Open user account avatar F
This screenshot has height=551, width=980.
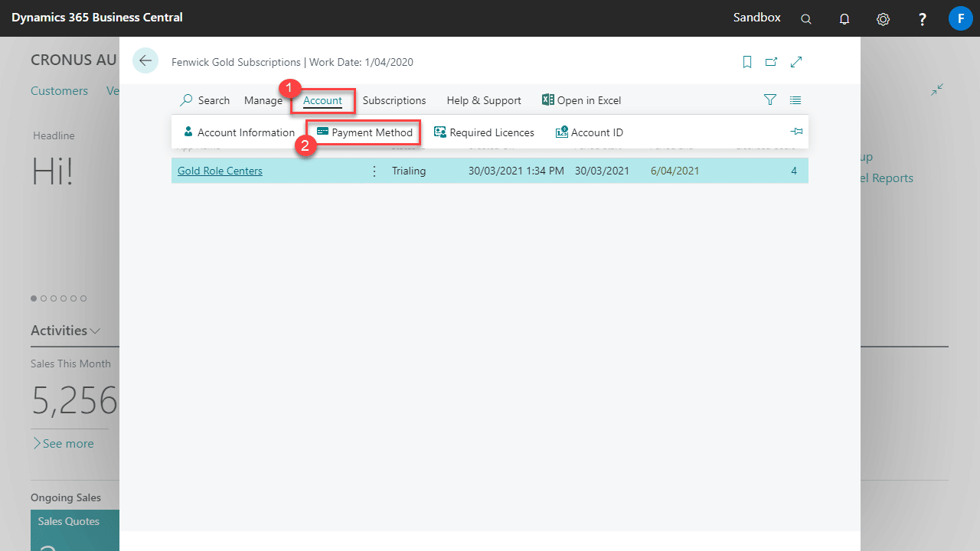pyautogui.click(x=960, y=18)
